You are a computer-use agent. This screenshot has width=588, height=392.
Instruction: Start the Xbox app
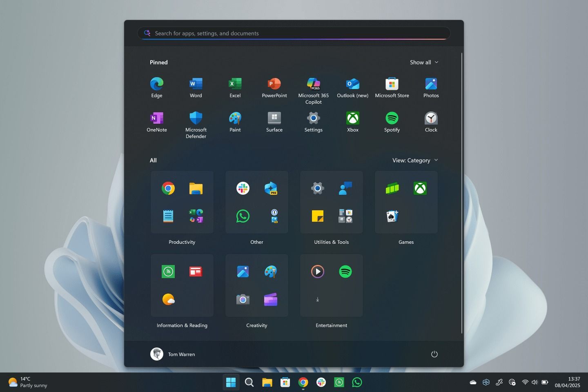352,120
